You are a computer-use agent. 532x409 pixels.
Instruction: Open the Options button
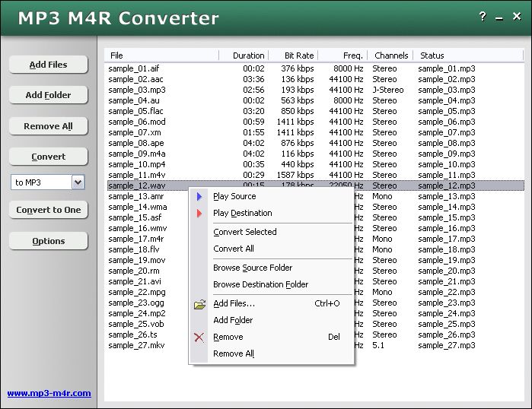coord(49,241)
